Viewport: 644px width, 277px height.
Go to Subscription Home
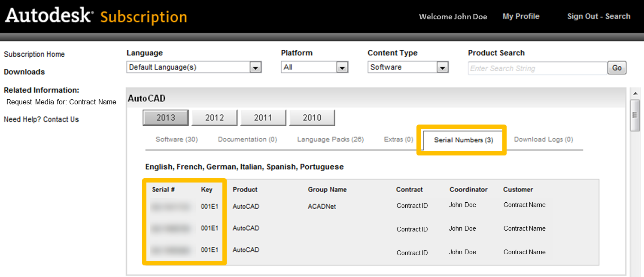34,54
